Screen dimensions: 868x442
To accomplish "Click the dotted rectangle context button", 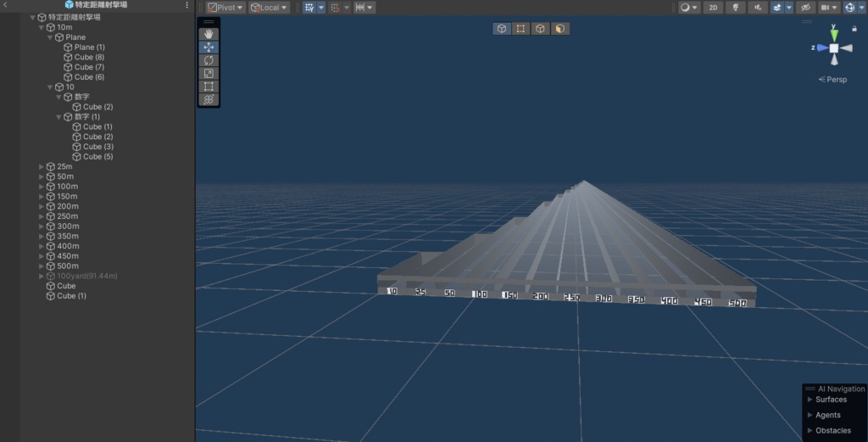I will [521, 29].
